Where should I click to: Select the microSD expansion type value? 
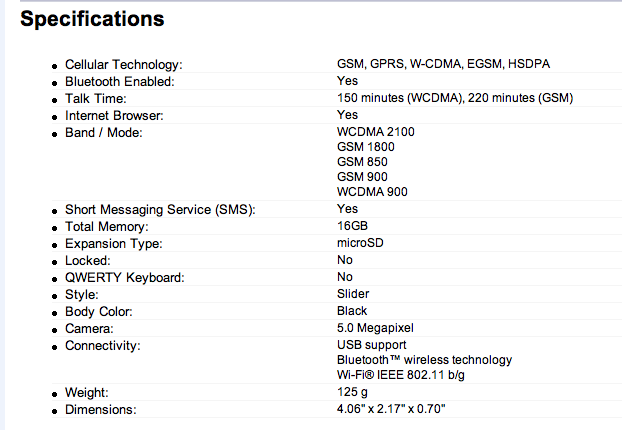[x=360, y=243]
